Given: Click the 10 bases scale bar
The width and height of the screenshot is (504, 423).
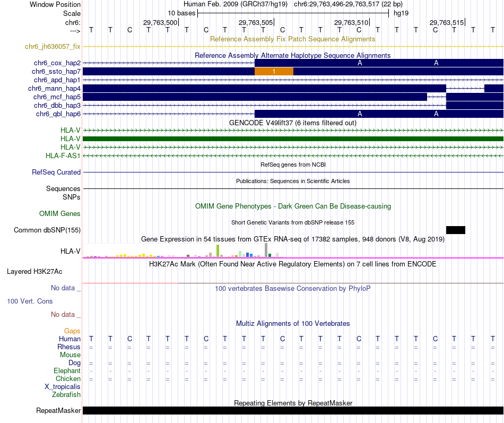Looking at the screenshot, I should click(x=293, y=13).
